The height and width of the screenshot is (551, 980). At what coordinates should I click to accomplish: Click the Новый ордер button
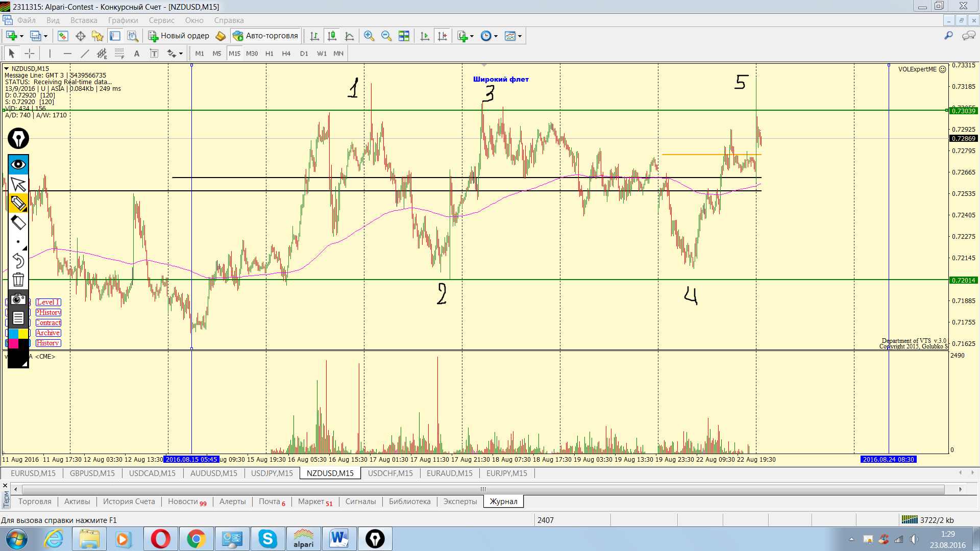click(x=179, y=36)
